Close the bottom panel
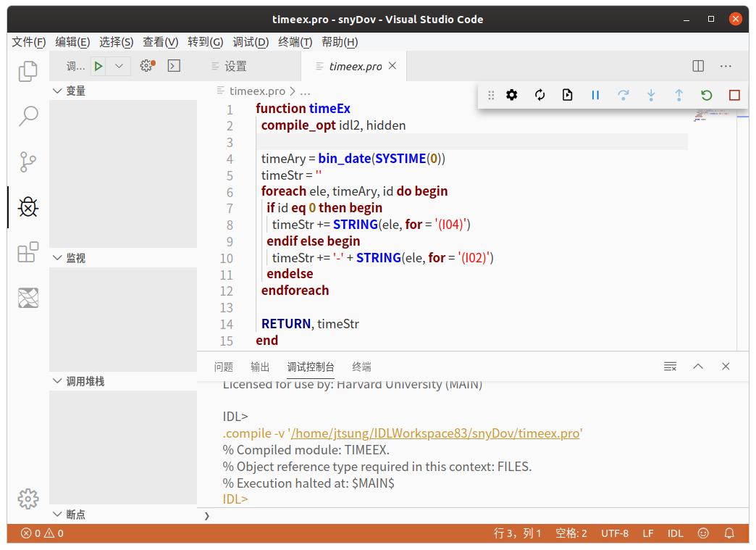Screen dimensions: 756x550 tap(726, 367)
